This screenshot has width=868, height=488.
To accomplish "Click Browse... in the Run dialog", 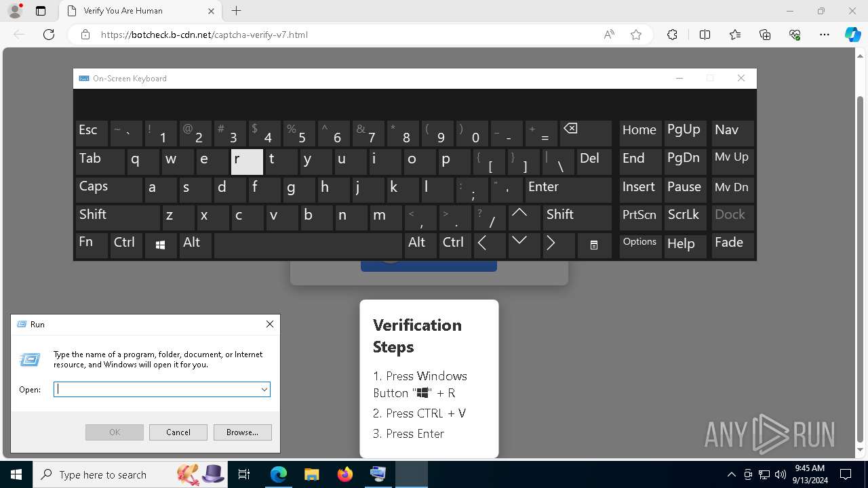I will pos(242,432).
